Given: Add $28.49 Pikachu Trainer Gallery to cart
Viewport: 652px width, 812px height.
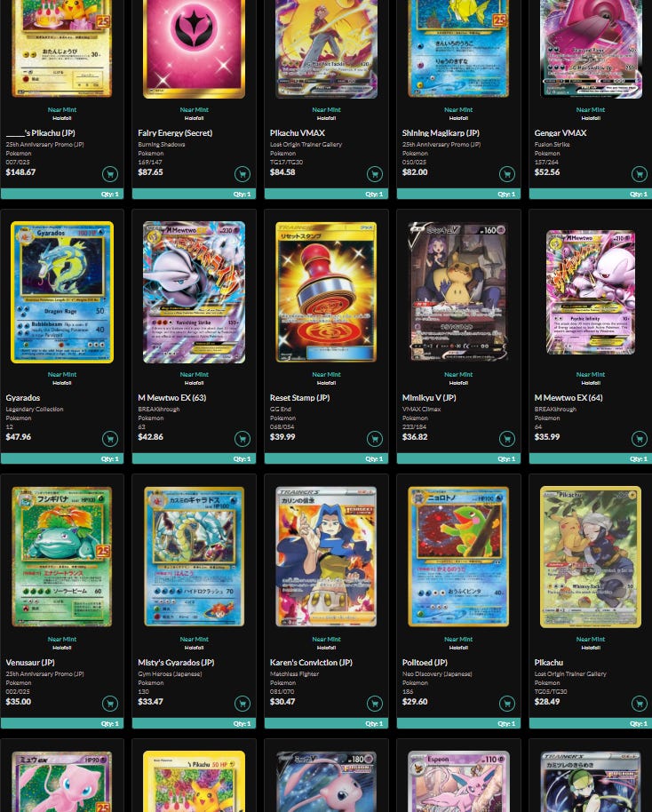Looking at the screenshot, I should (639, 704).
